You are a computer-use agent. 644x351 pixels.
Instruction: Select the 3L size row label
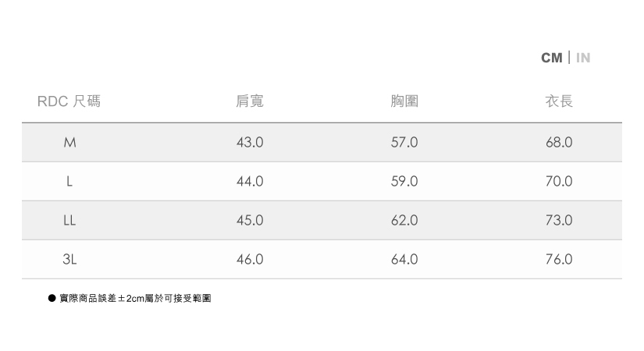pyautogui.click(x=69, y=260)
